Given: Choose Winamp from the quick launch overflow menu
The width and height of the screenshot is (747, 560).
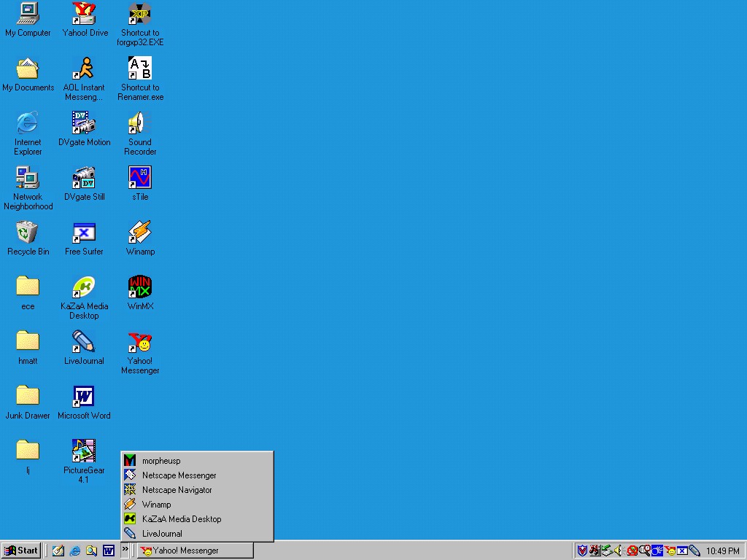Looking at the screenshot, I should coord(197,505).
